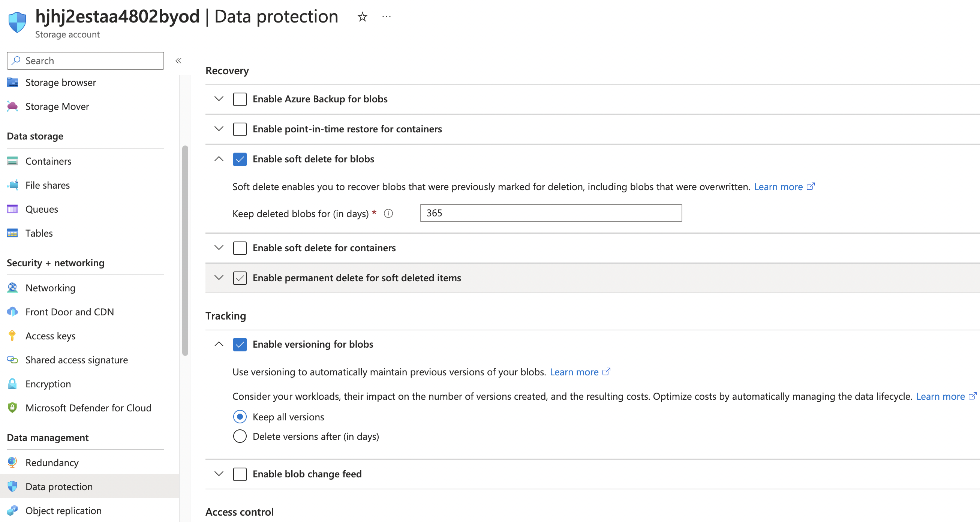Screen dimensions: 980x522
Task: Click the Networking icon
Action: click(x=12, y=288)
